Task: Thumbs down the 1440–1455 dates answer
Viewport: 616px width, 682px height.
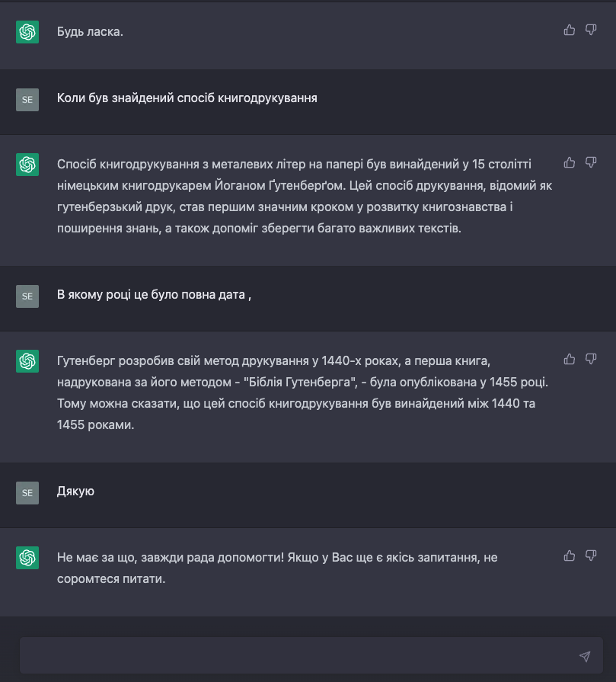Action: 591,359
